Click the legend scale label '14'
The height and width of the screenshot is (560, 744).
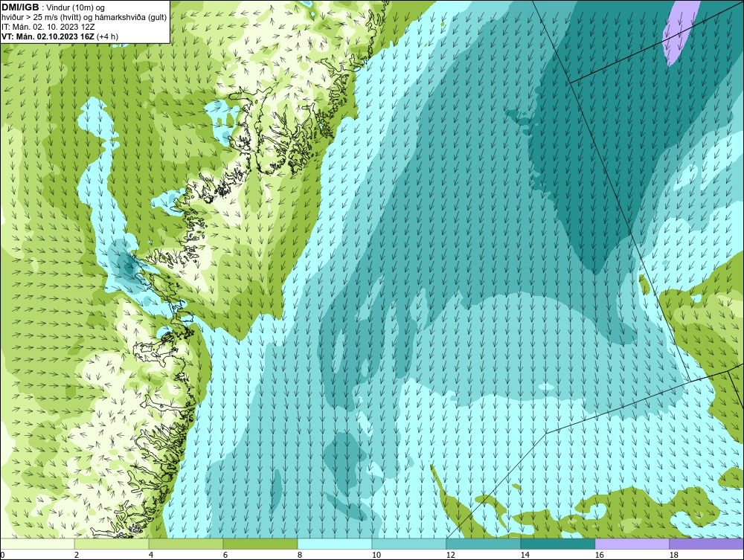pyautogui.click(x=525, y=555)
